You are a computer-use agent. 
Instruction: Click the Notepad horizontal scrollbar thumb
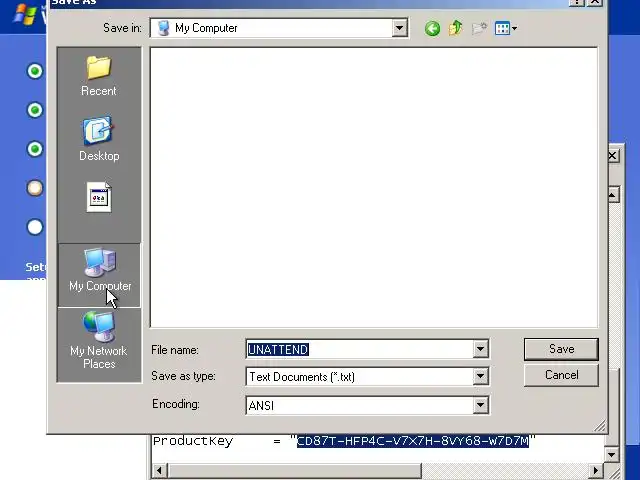click(294, 471)
